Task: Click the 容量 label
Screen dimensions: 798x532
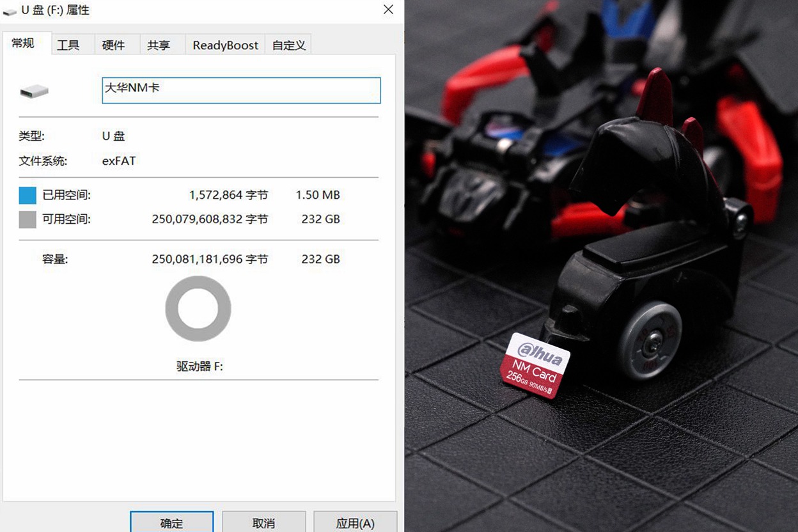Action: click(x=55, y=259)
